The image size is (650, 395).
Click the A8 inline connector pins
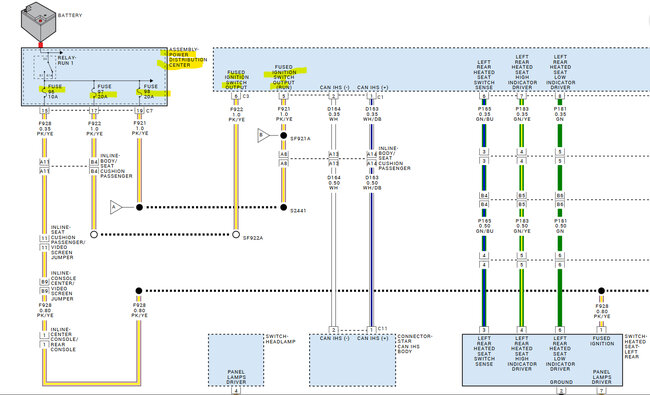pyautogui.click(x=284, y=159)
